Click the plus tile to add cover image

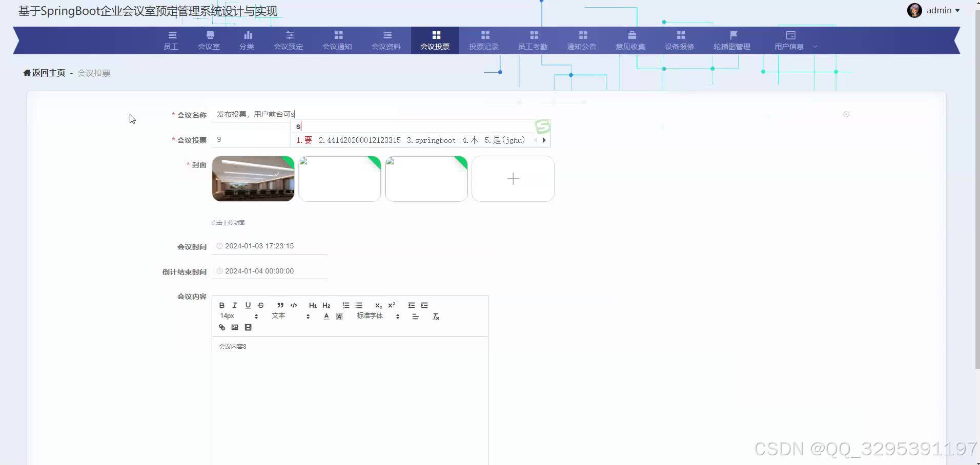point(513,178)
